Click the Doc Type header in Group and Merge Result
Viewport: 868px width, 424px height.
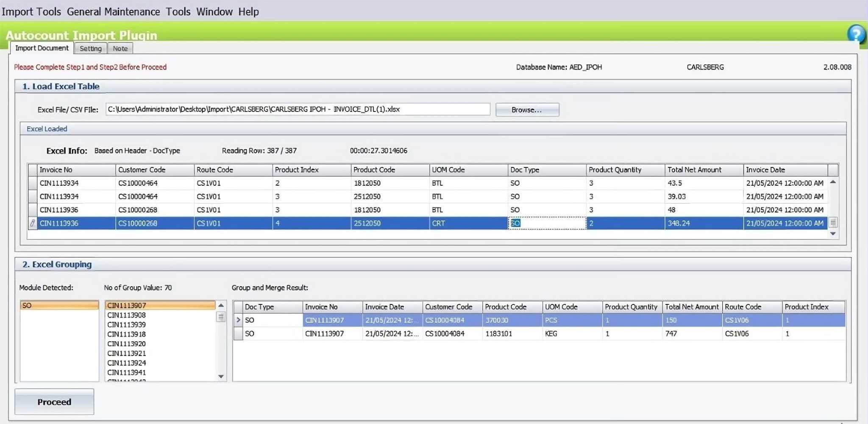pos(273,307)
